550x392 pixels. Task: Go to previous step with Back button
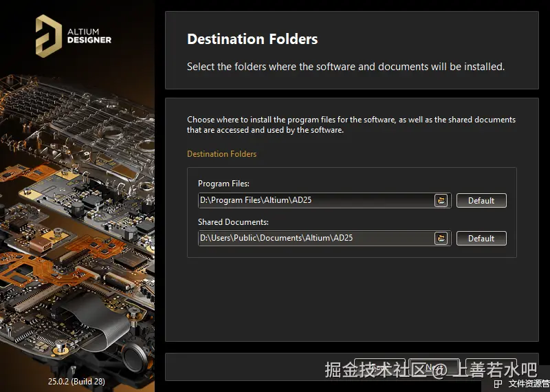[379, 367]
